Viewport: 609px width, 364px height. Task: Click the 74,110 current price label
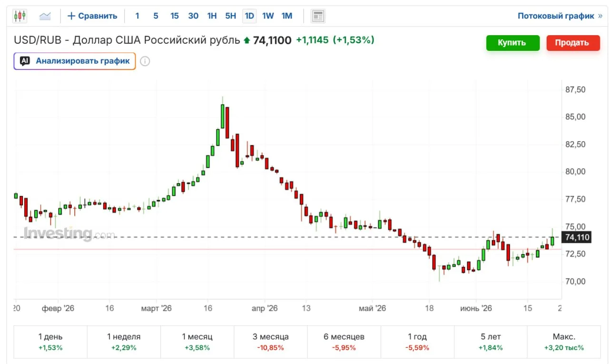577,237
